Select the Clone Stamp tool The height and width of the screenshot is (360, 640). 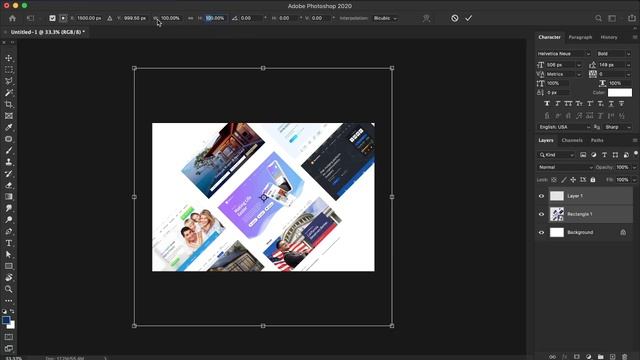tap(9, 162)
